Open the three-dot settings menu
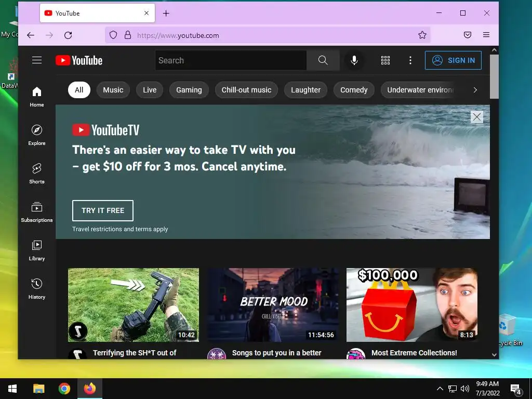The width and height of the screenshot is (532, 399). pyautogui.click(x=410, y=60)
